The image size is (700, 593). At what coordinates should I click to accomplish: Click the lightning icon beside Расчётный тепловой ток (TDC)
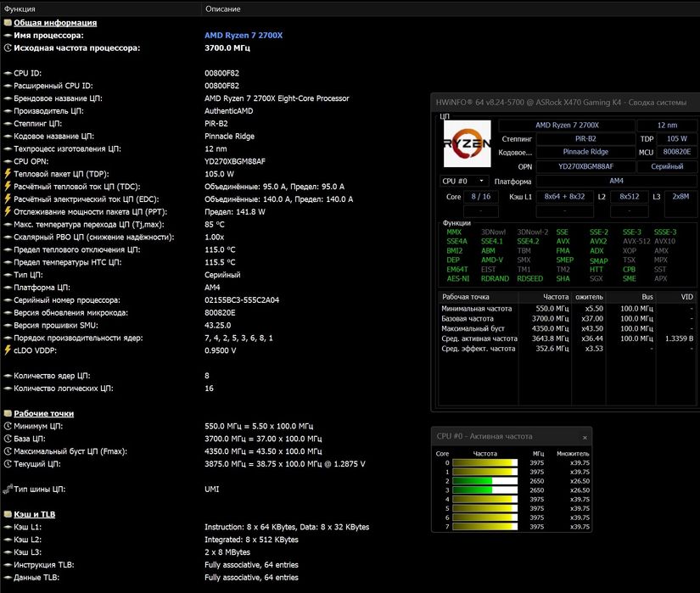pyautogui.click(x=8, y=186)
